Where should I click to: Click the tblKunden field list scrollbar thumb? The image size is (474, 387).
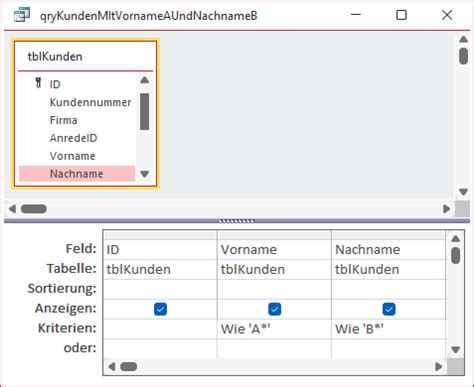click(144, 112)
